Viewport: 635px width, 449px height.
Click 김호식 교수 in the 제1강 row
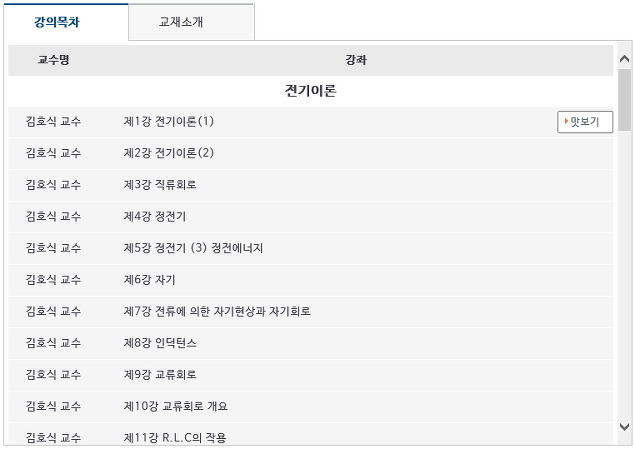53,121
